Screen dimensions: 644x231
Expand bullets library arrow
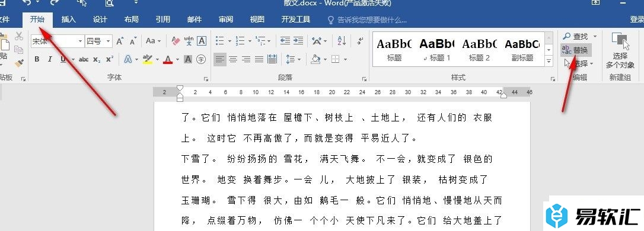tap(229, 41)
